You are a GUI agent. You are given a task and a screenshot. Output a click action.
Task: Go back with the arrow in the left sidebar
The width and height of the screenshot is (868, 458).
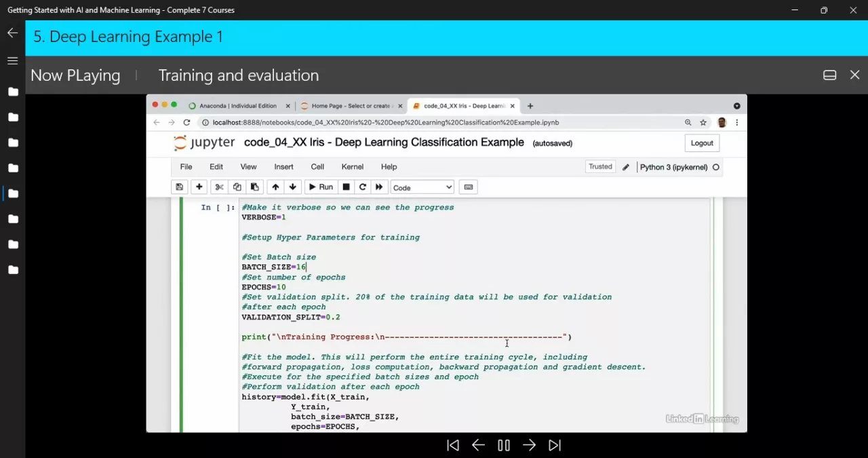[12, 33]
